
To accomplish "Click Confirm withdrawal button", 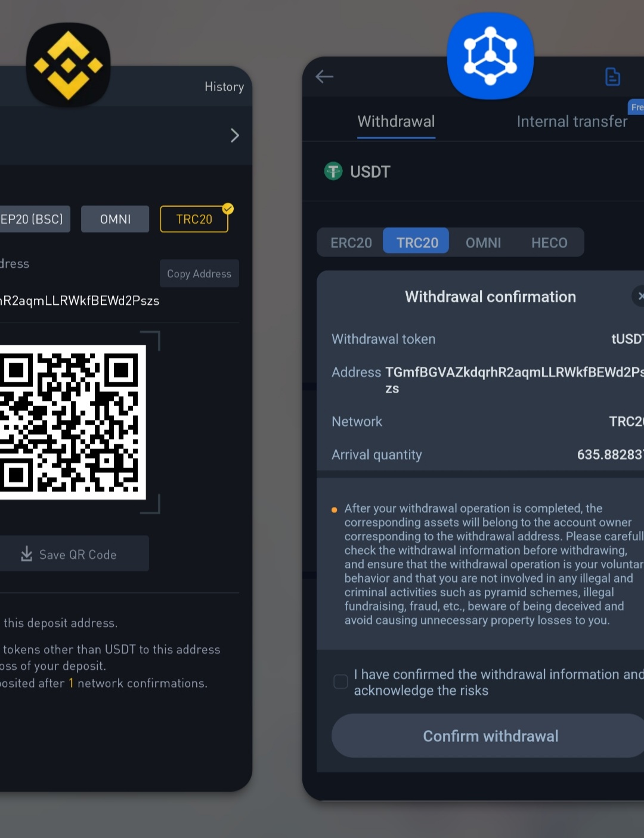I will [488, 736].
